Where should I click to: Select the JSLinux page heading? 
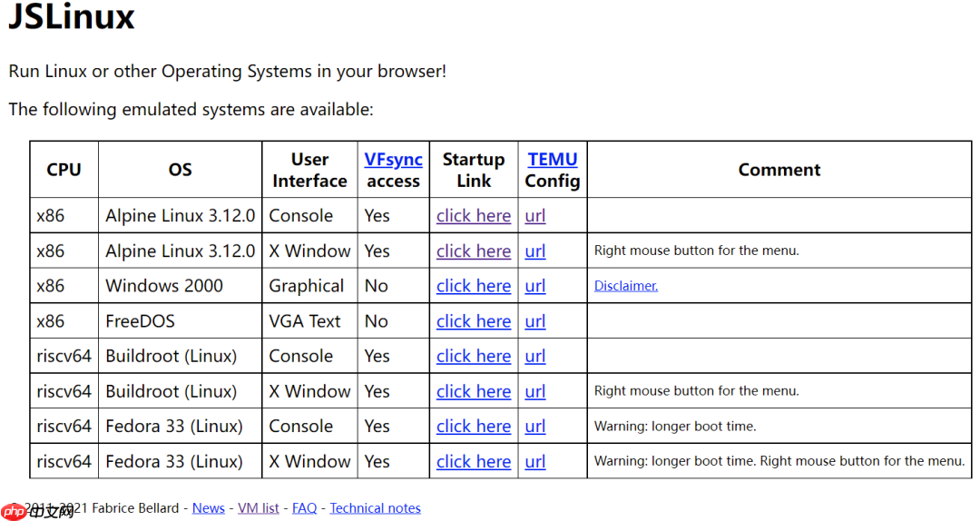tap(72, 15)
